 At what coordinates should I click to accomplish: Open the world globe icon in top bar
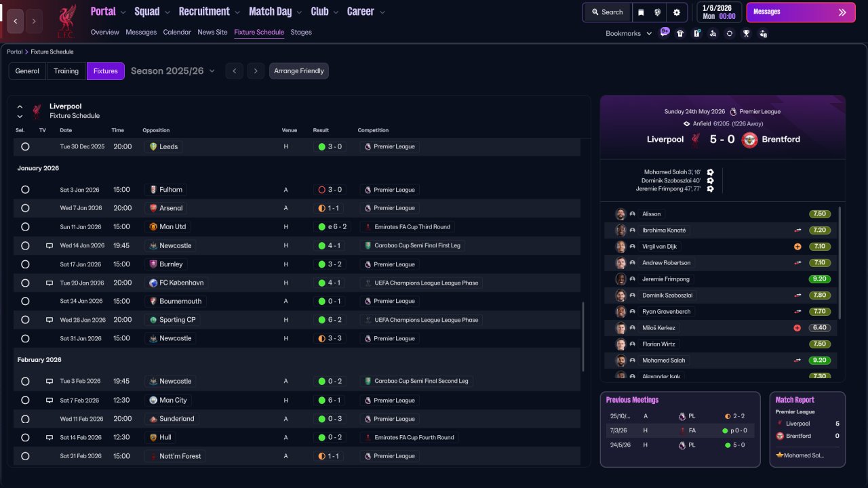pos(657,12)
